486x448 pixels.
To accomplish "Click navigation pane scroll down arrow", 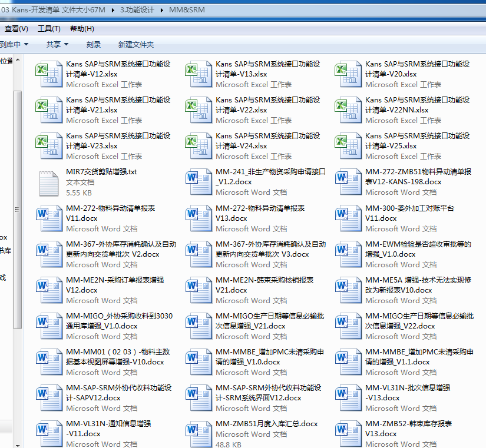I will pos(18,446).
